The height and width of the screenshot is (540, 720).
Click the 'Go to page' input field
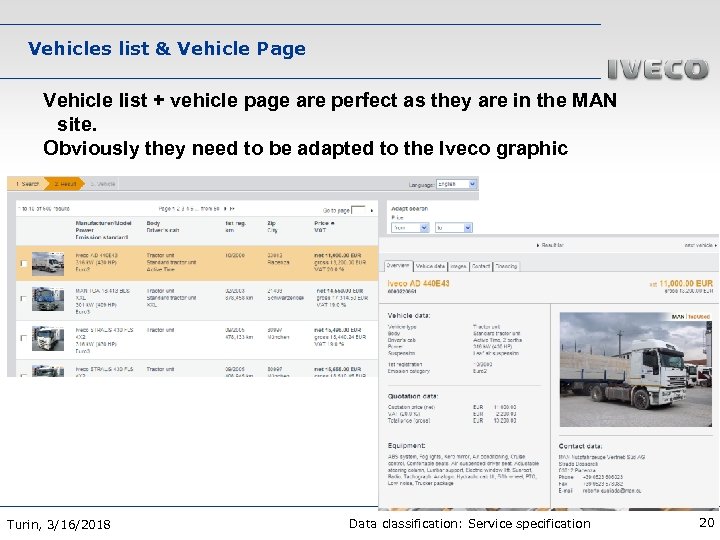pyautogui.click(x=358, y=210)
